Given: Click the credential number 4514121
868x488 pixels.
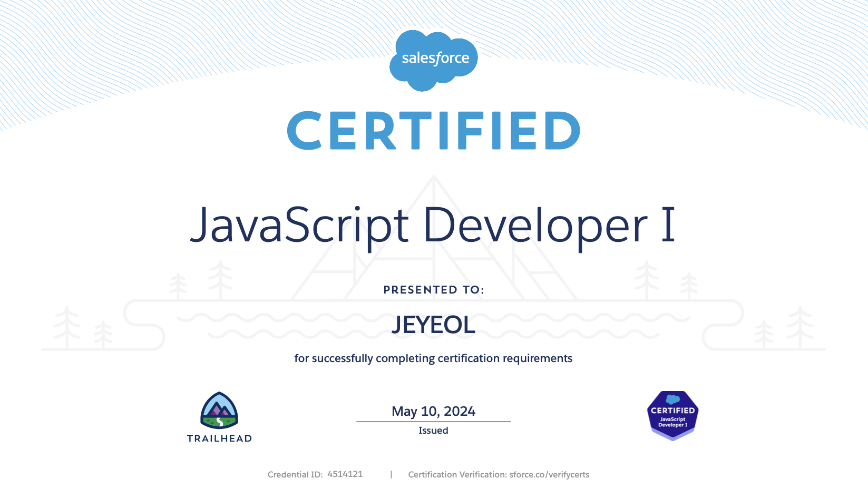Looking at the screenshot, I should (345, 474).
